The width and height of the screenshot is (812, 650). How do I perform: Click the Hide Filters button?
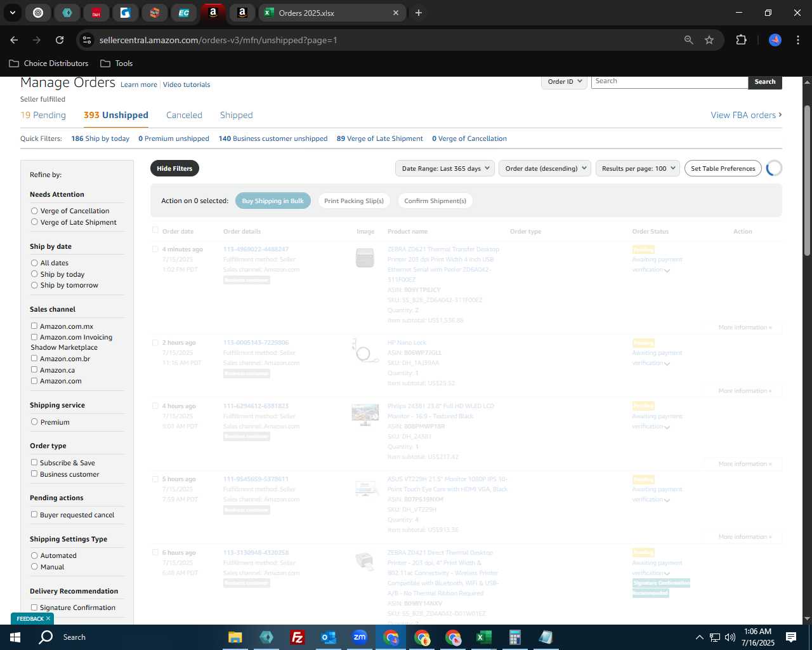pos(174,168)
